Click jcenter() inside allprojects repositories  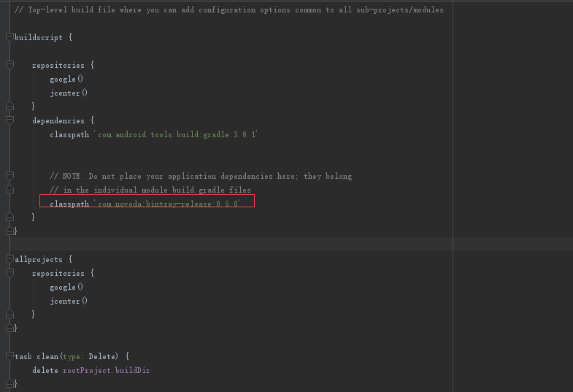(69, 301)
